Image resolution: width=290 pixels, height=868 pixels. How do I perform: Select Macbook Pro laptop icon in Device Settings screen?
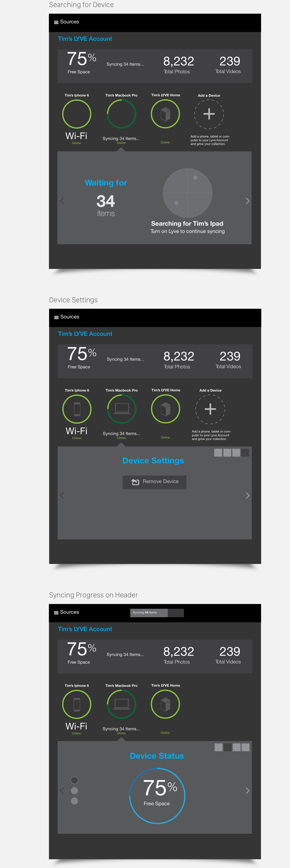pos(121,408)
